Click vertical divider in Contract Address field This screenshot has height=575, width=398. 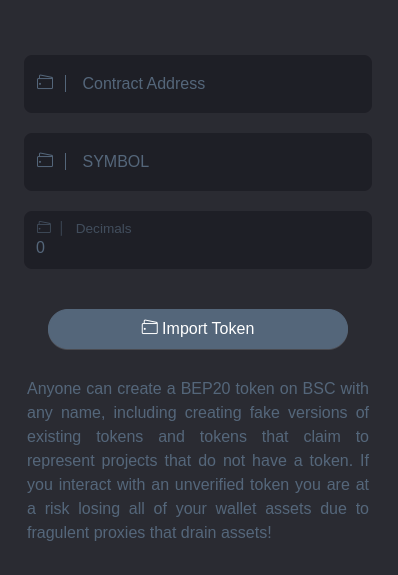pos(66,83)
